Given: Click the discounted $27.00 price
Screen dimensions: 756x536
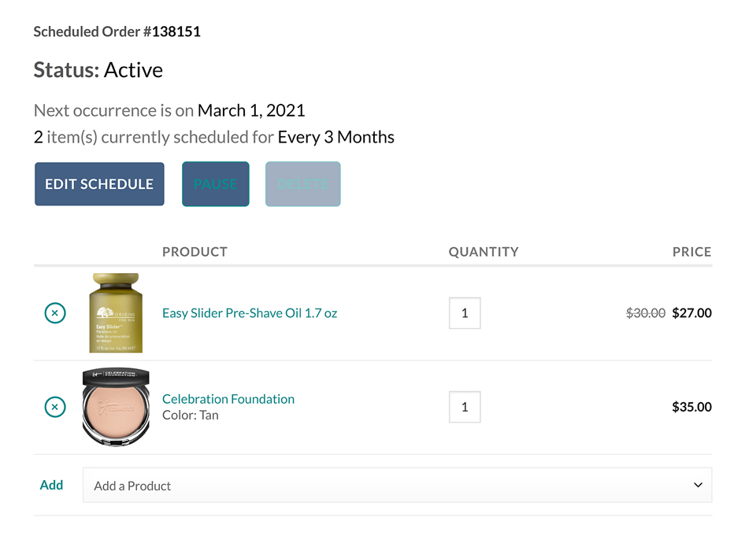Looking at the screenshot, I should click(x=692, y=313).
